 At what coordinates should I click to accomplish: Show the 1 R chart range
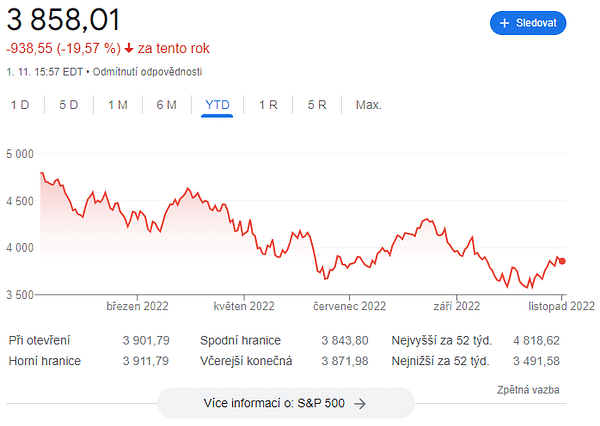coord(268,105)
